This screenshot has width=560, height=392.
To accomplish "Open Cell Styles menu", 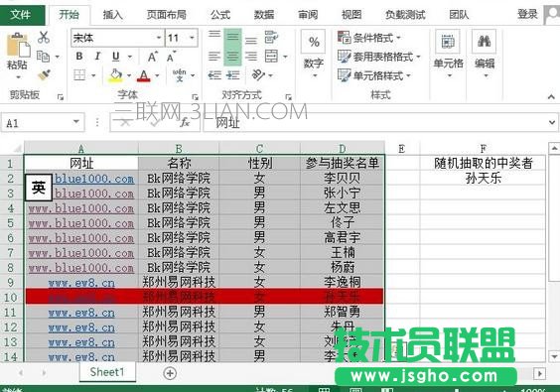I will pyautogui.click(x=374, y=75).
